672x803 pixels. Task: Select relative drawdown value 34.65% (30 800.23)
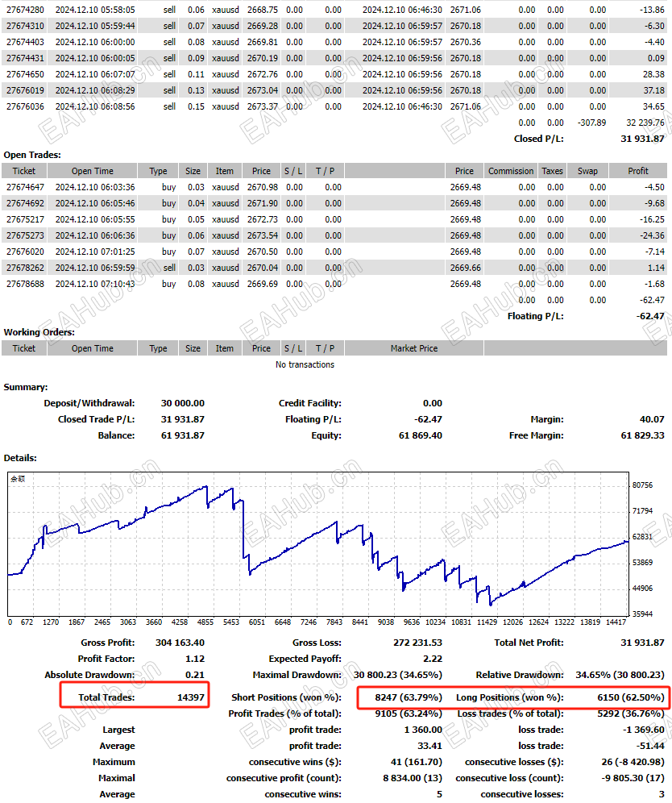point(620,675)
